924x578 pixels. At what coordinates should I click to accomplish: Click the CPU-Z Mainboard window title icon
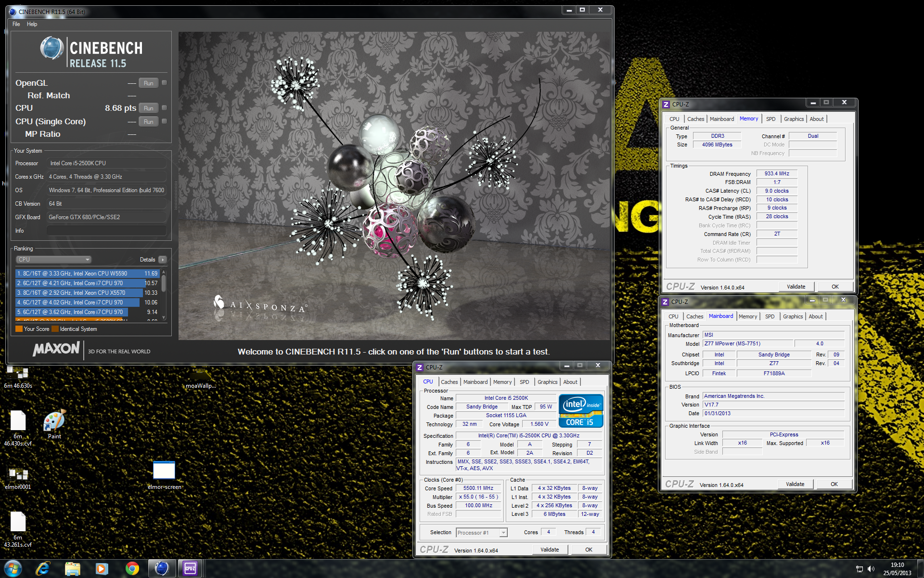(x=665, y=302)
